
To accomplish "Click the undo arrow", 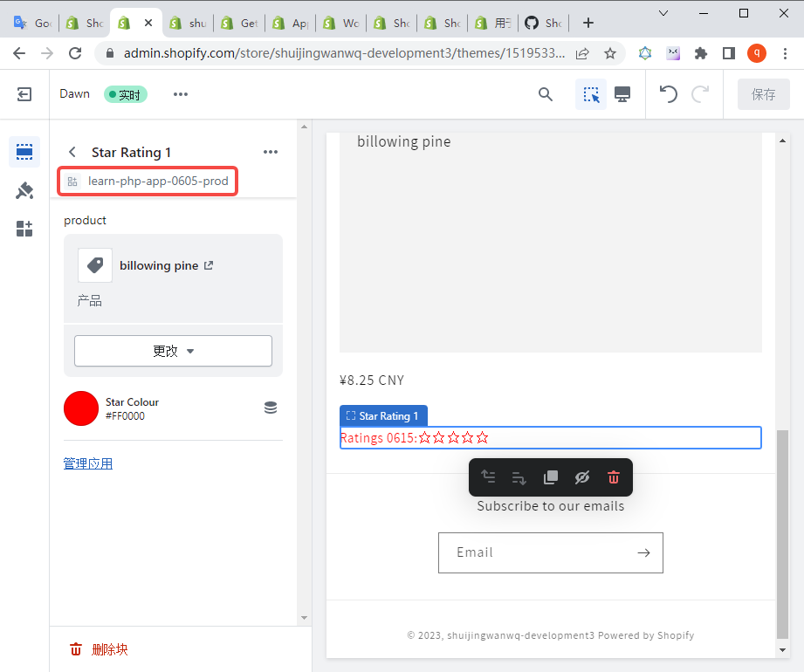I will click(669, 94).
